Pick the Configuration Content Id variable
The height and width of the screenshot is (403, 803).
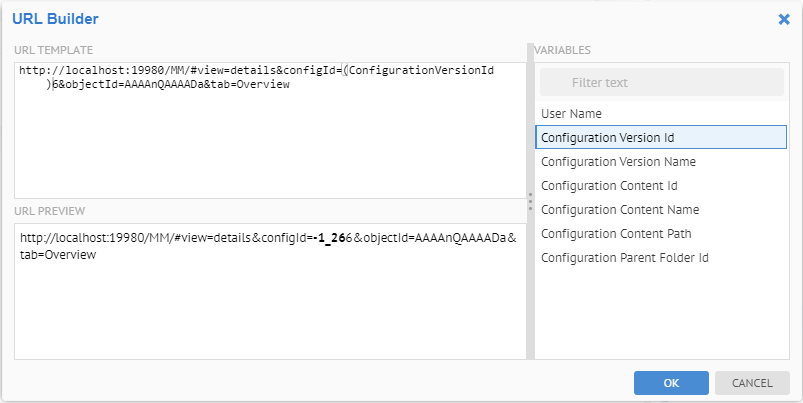click(609, 186)
